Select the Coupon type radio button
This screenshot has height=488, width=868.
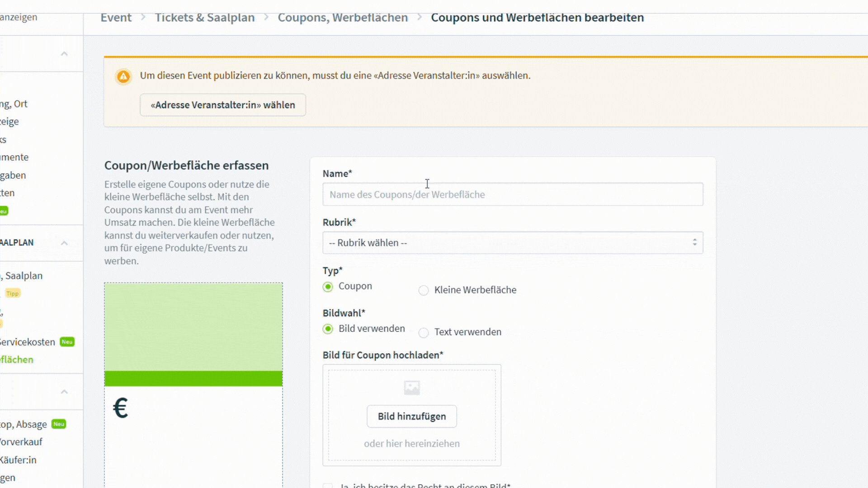tap(328, 287)
